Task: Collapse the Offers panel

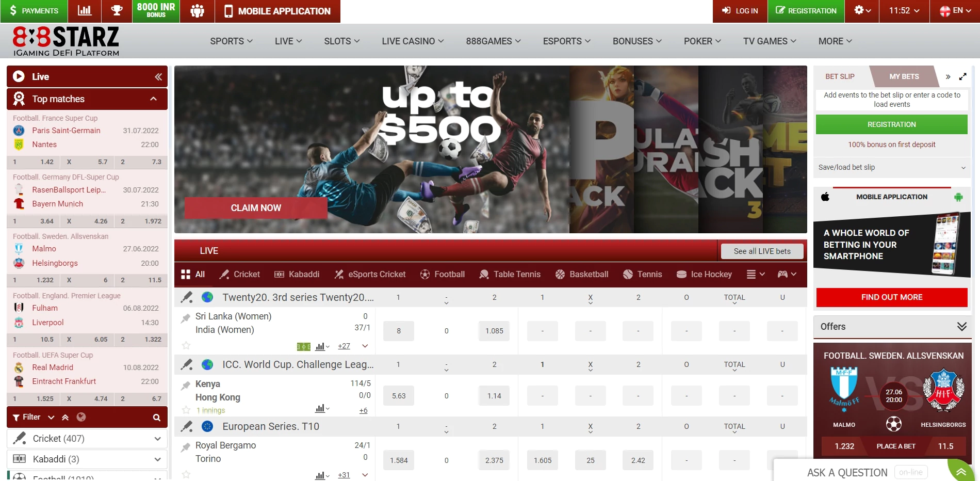Action: [x=961, y=327]
